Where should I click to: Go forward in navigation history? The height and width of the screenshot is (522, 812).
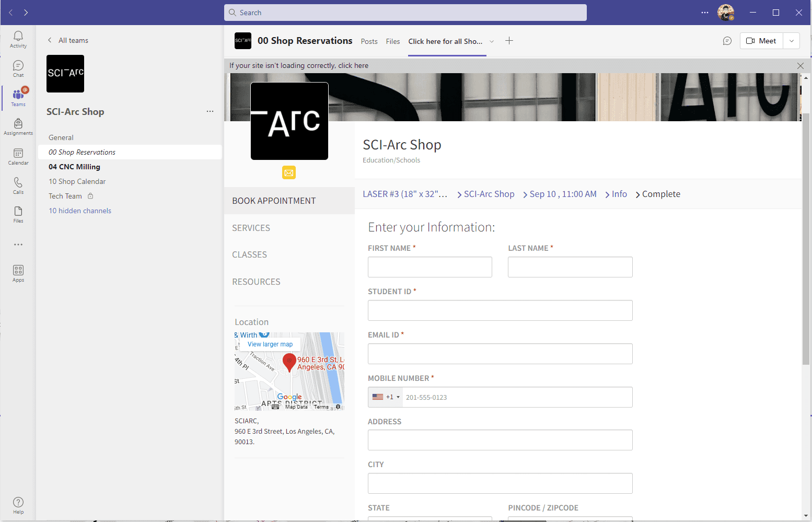pyautogui.click(x=26, y=13)
